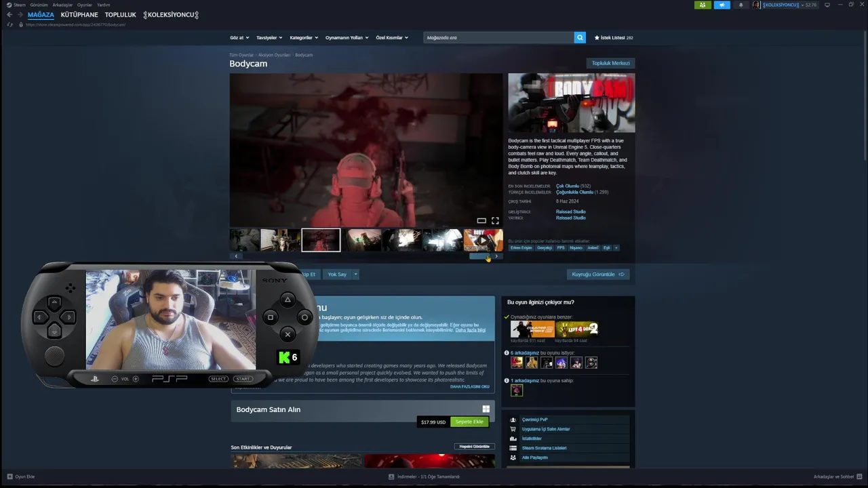This screenshot has width=868, height=488.
Task: Click the İstatistikler bar chart icon
Action: pyautogui.click(x=513, y=439)
